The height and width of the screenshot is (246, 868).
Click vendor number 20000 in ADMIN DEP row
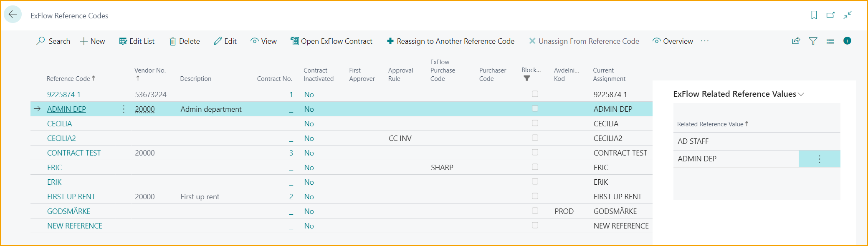pyautogui.click(x=144, y=109)
